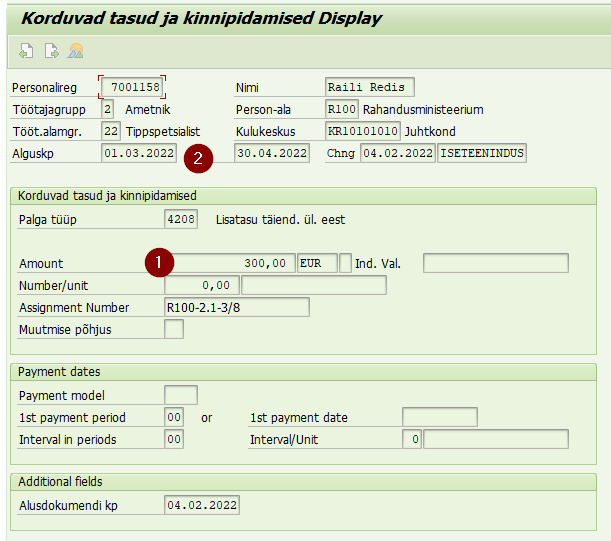Screen dimensions: 611x541
Task: Select the red circle marker 1
Action: 159,262
